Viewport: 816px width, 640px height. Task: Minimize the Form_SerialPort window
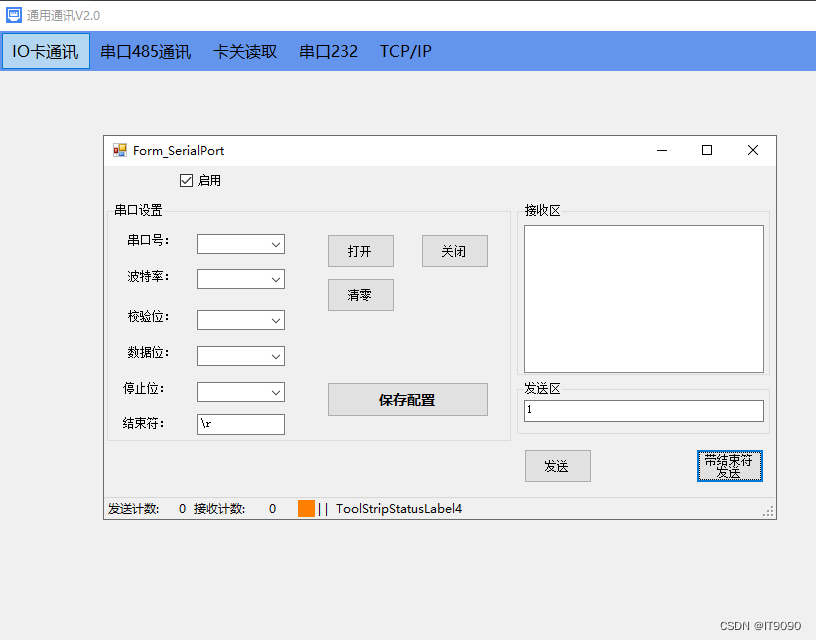(x=662, y=150)
